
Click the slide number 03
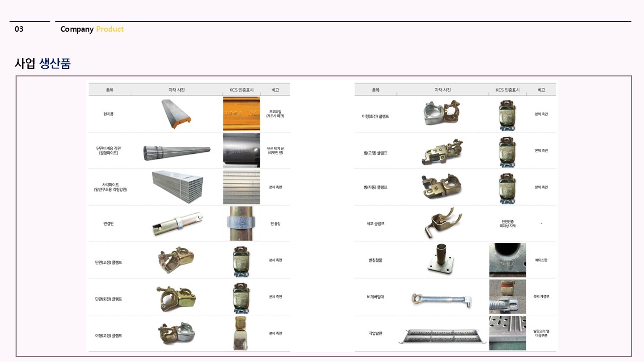[x=19, y=29]
